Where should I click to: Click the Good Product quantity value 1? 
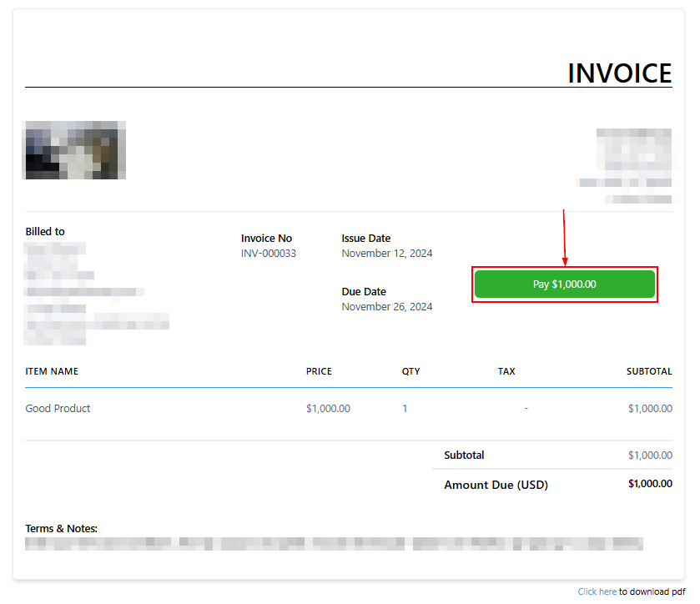click(x=405, y=409)
